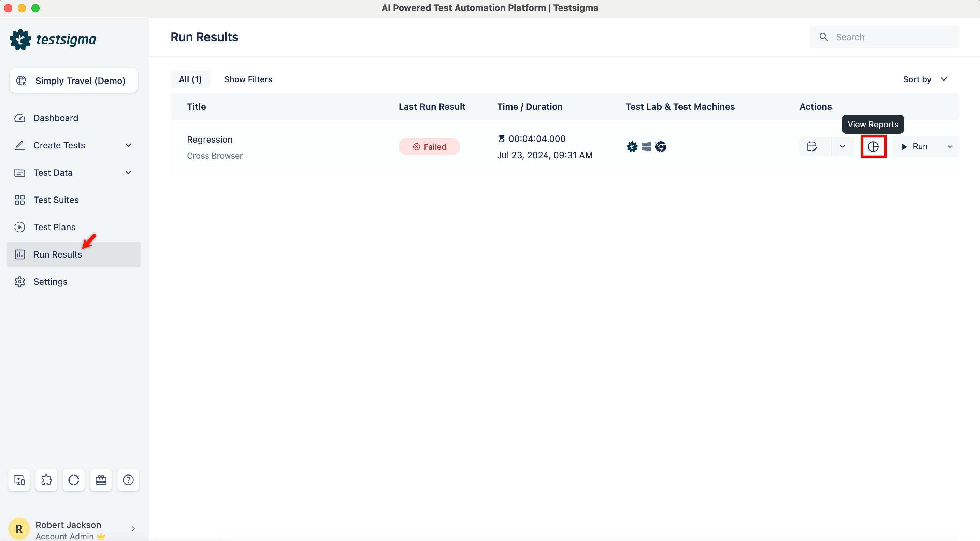Click the Last Run Result column header
The image size is (980, 541).
tap(432, 107)
